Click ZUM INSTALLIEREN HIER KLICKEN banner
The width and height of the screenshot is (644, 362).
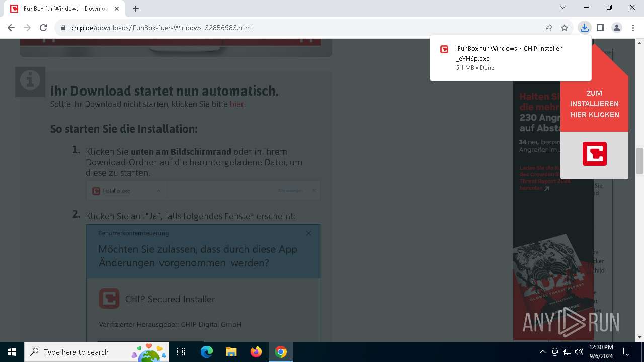point(594,104)
